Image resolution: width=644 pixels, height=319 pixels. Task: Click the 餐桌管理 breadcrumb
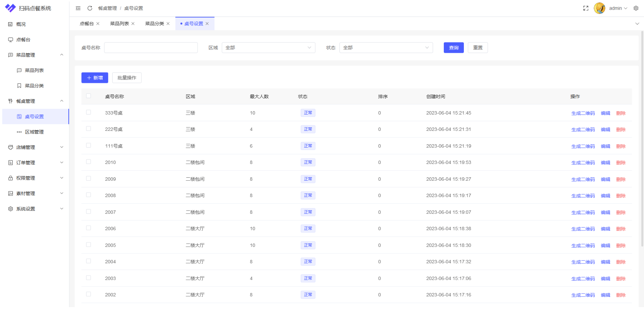(x=107, y=8)
